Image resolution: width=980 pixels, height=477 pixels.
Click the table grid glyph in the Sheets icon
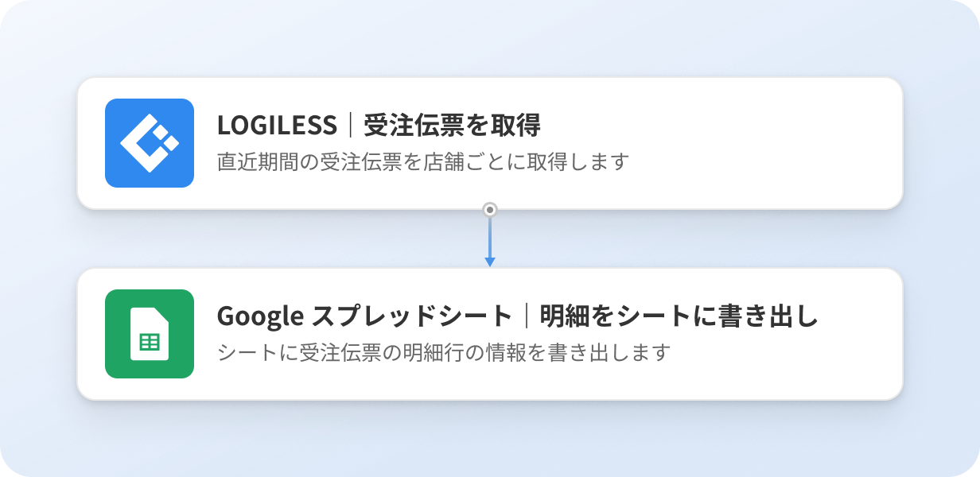150,343
